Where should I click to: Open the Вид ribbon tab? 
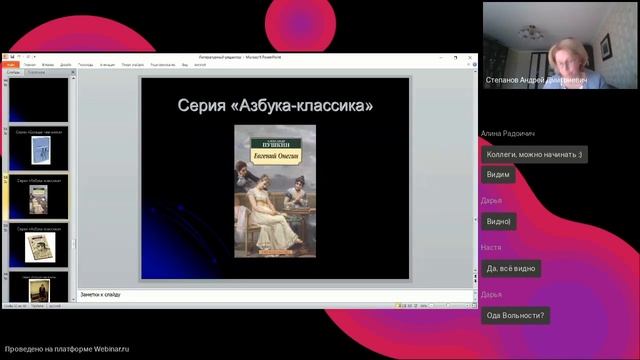(185, 64)
